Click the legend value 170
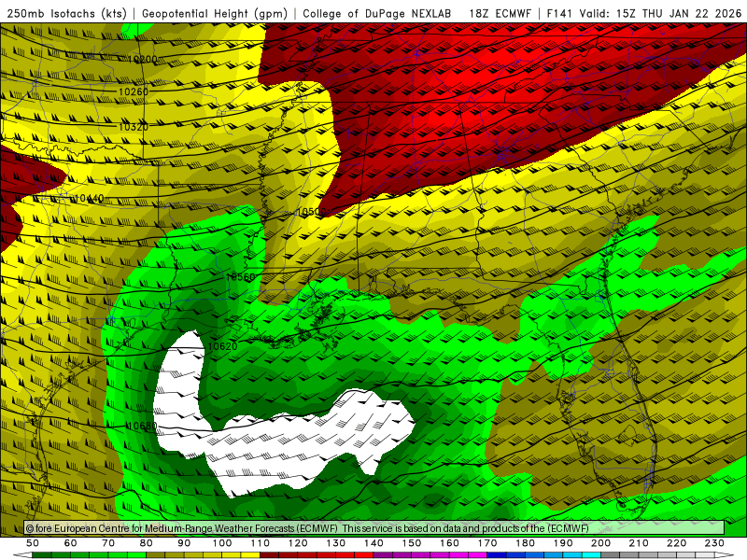Screen dimensions: 747x560 pyautogui.click(x=487, y=543)
